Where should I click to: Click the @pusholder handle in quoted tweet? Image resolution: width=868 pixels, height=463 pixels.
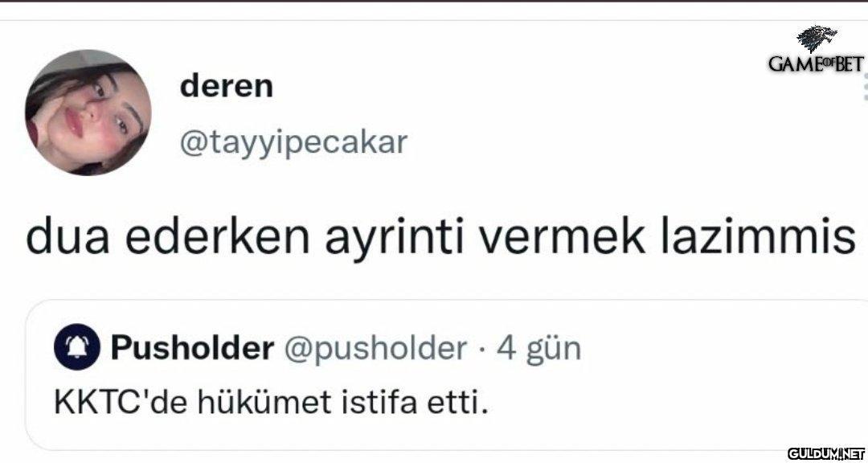[375, 349]
